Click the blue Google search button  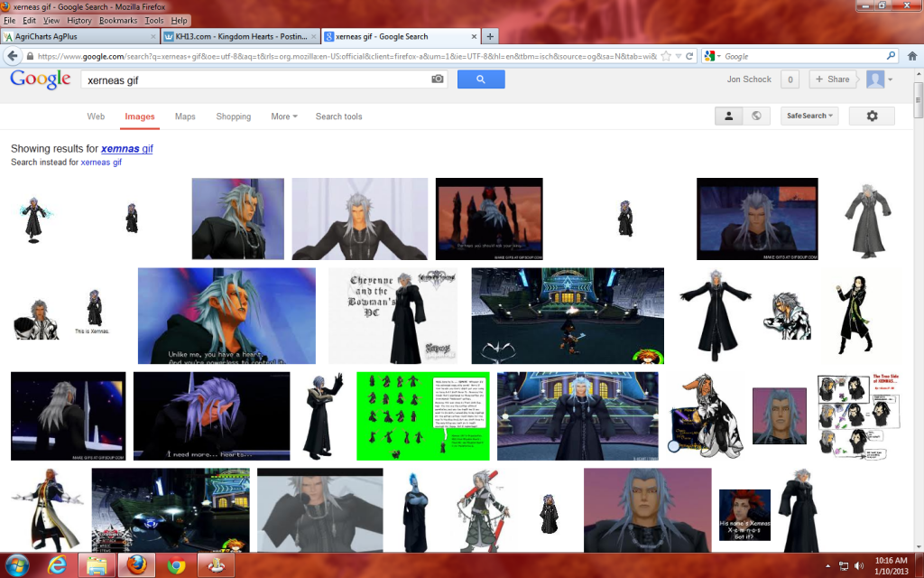click(481, 79)
